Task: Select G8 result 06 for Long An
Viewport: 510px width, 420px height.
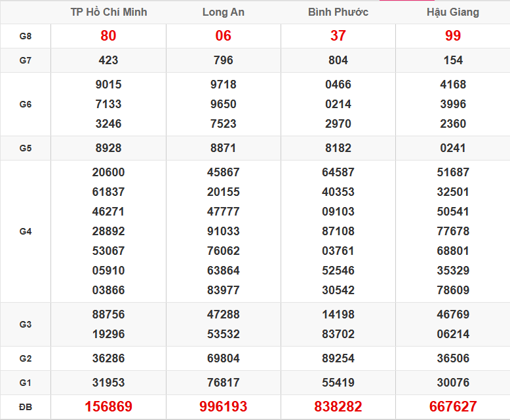Action: pyautogui.click(x=223, y=36)
